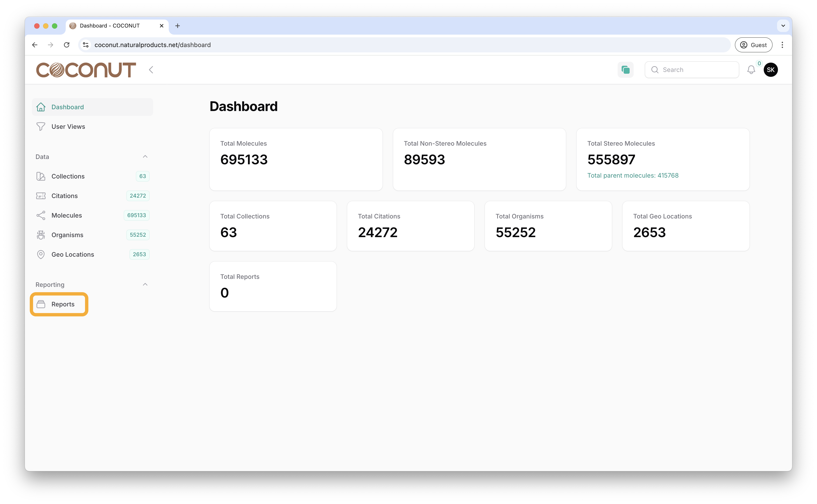Viewport: 817px width, 504px height.
Task: Open a new browser tab
Action: tap(178, 26)
